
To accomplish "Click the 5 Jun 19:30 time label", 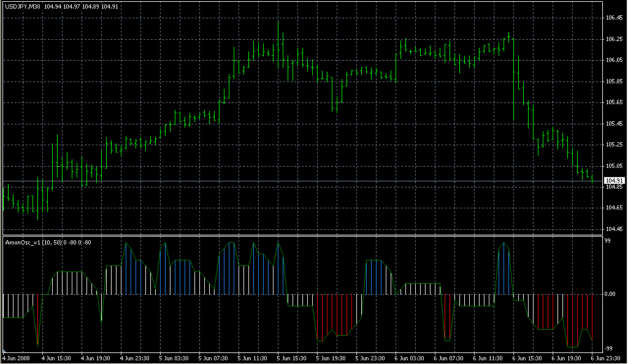I will pyautogui.click(x=331, y=358).
